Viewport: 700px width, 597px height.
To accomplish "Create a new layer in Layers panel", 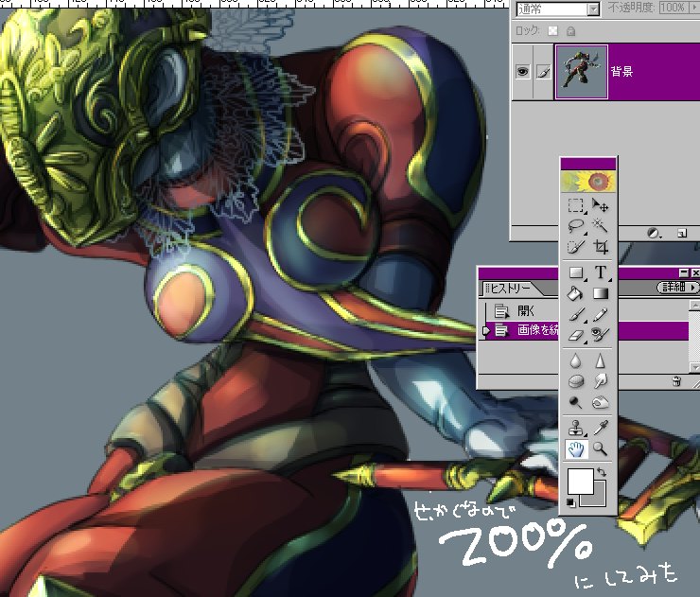I will pos(682,233).
